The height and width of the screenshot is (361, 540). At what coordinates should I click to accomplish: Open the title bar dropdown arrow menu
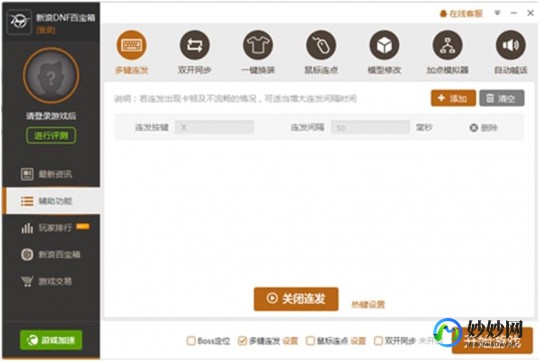(x=497, y=13)
